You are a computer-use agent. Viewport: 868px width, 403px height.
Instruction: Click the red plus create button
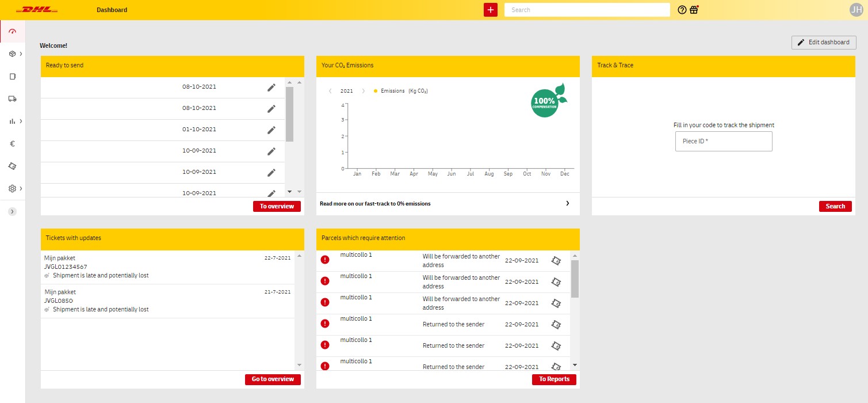pyautogui.click(x=490, y=10)
